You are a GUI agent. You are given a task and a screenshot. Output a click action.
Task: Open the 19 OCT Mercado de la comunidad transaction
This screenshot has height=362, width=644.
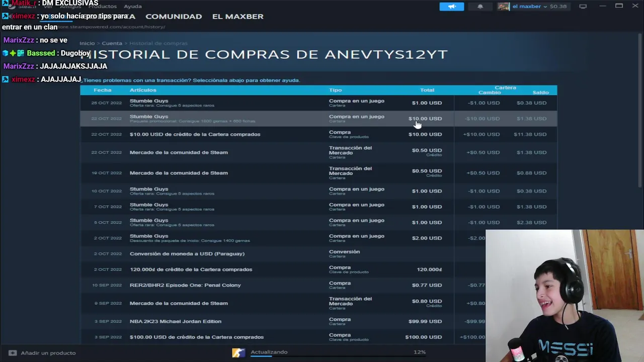click(x=318, y=173)
